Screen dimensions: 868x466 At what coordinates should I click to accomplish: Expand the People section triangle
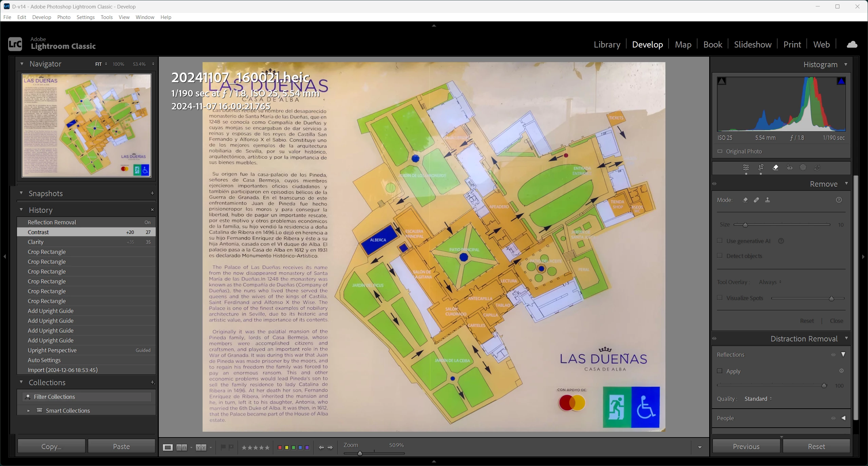point(843,418)
